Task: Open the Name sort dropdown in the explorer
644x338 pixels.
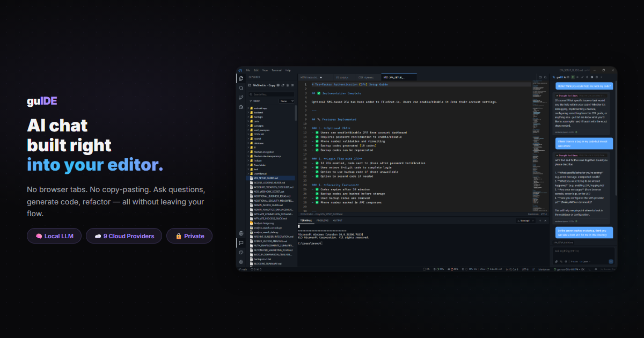Action: [x=286, y=101]
